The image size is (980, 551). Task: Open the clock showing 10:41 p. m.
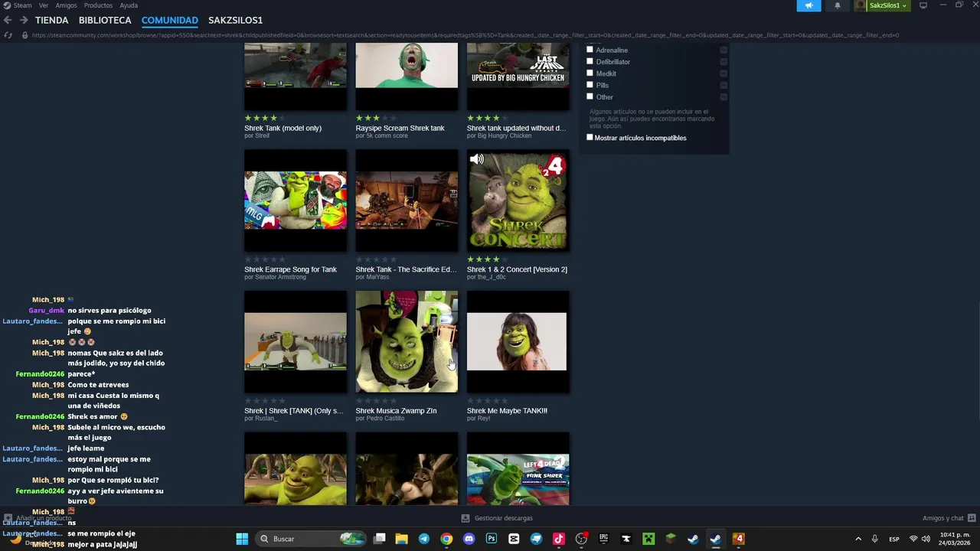coord(955,539)
